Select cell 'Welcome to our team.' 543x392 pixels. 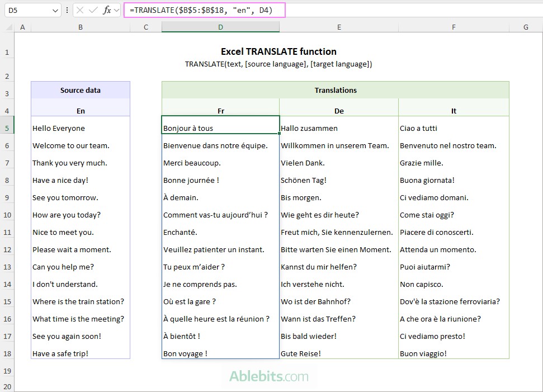click(x=81, y=143)
